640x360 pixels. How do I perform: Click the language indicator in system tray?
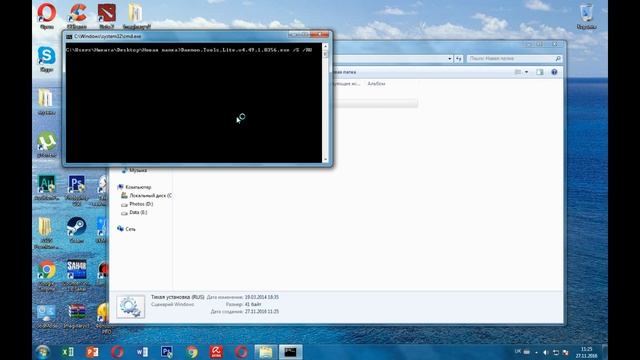[x=518, y=351]
